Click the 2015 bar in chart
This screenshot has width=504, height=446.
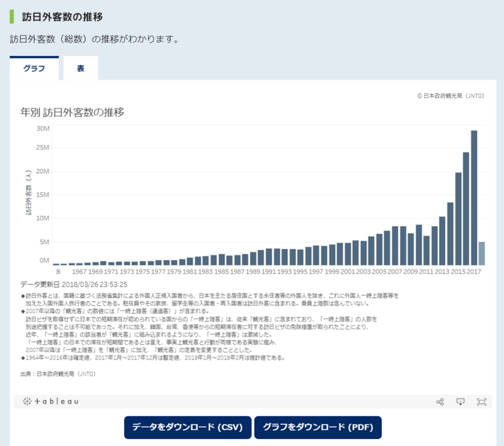coord(458,219)
